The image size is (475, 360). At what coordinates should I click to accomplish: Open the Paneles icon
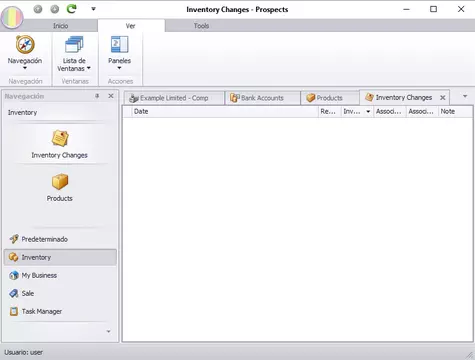click(x=119, y=45)
